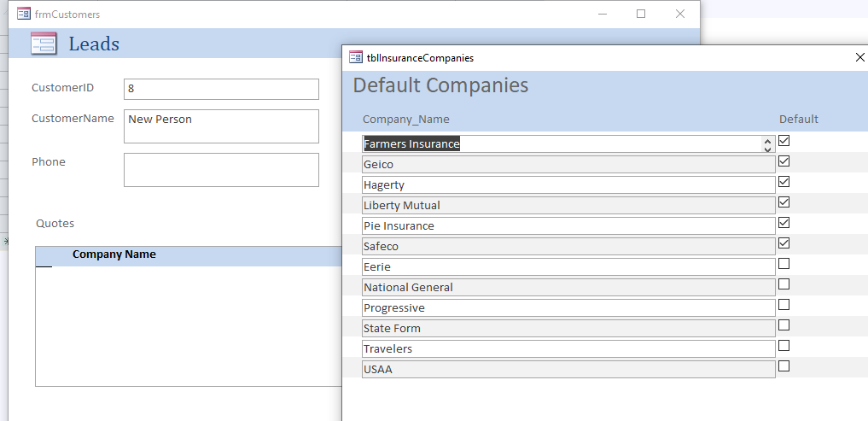Click the tblInsuranceCompanies window icon

356,57
